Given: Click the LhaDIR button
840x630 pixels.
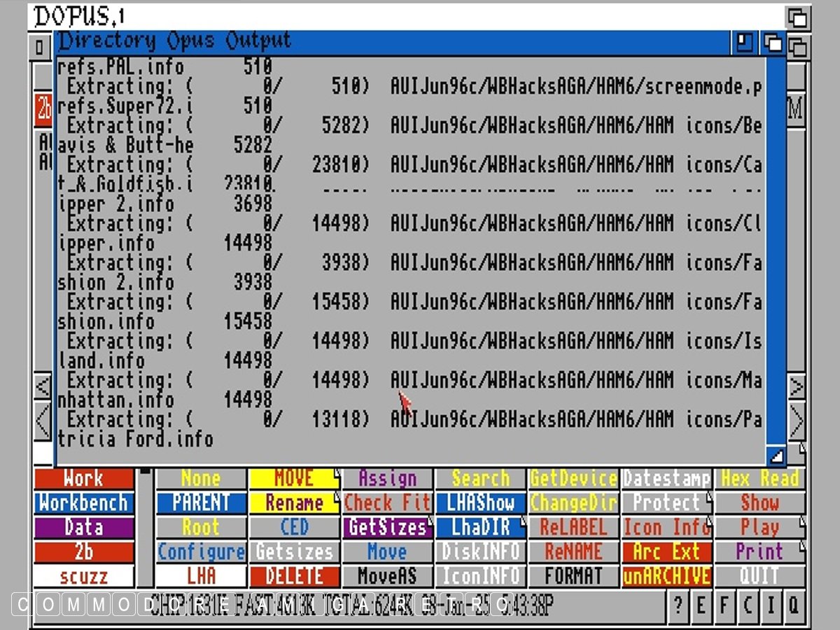Looking at the screenshot, I should pos(480,528).
